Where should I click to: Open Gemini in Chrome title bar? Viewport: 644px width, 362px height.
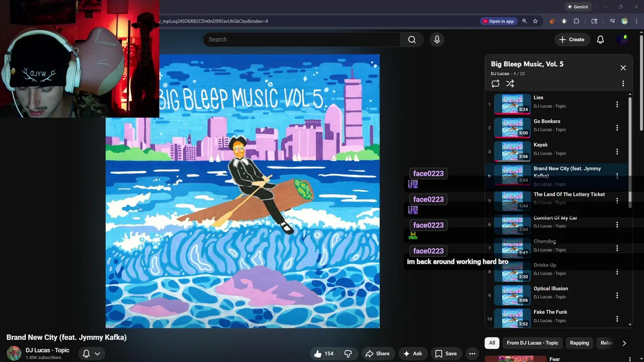click(x=578, y=7)
